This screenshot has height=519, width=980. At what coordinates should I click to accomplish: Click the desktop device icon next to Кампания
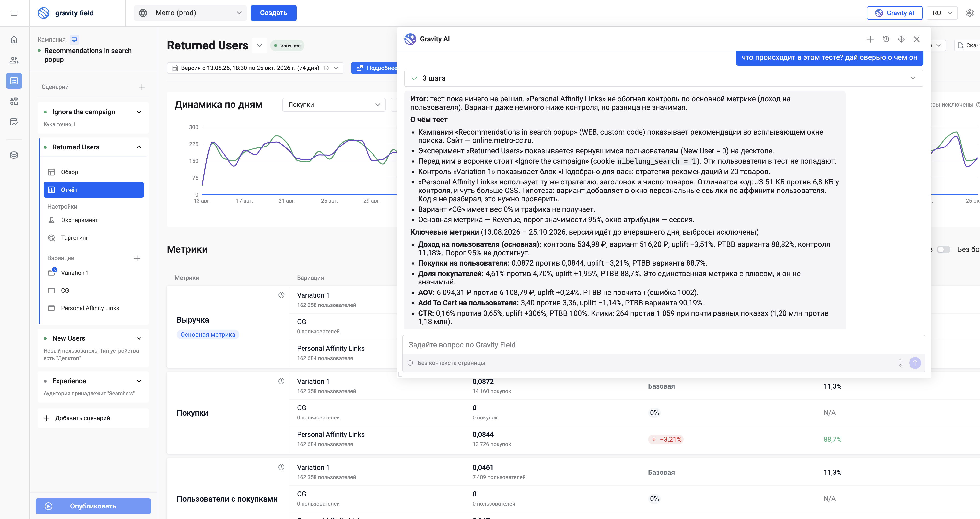75,40
